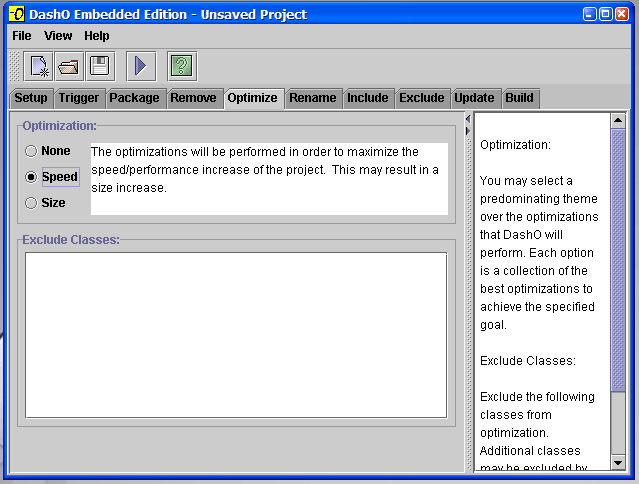This screenshot has width=639, height=484.
Task: Maximize the DashO window
Action: 606,14
